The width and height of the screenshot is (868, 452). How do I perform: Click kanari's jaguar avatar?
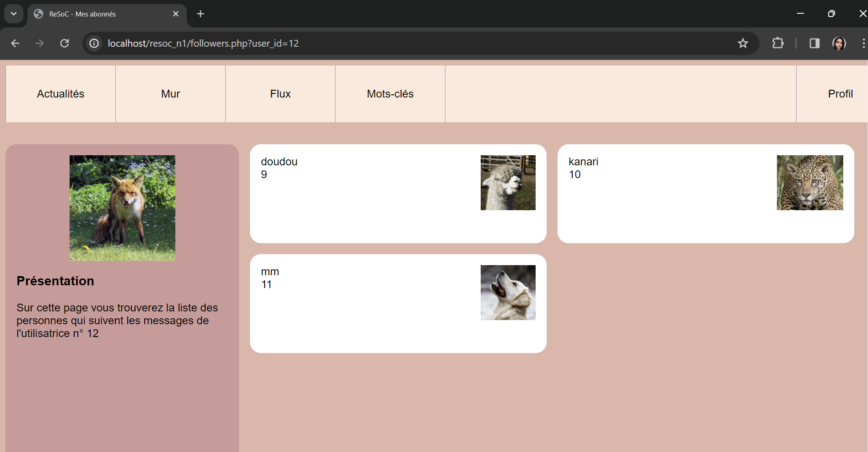[x=809, y=183]
